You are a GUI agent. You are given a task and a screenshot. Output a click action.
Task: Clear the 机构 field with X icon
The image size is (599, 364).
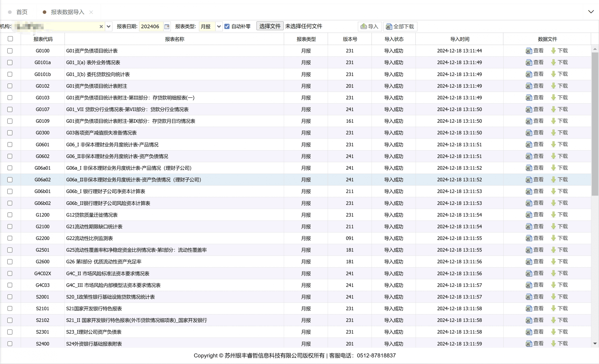[x=101, y=26]
